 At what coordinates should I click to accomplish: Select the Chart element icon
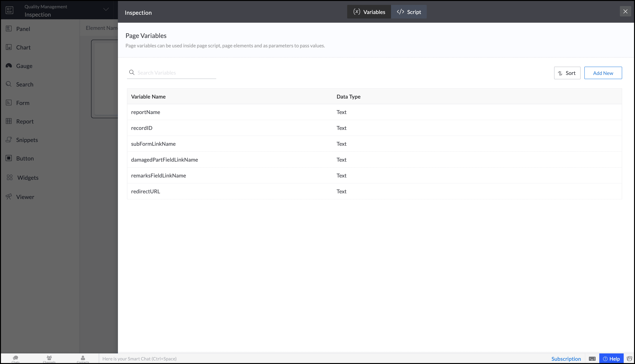tap(9, 47)
